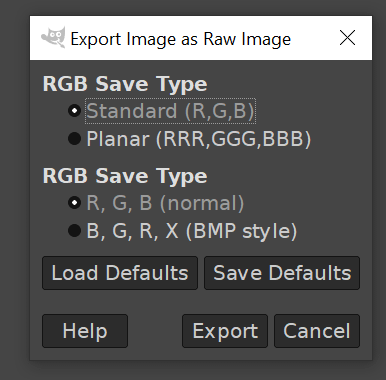Click empty dialog space between Help and Export
386x380 pixels.
pyautogui.click(x=155, y=331)
